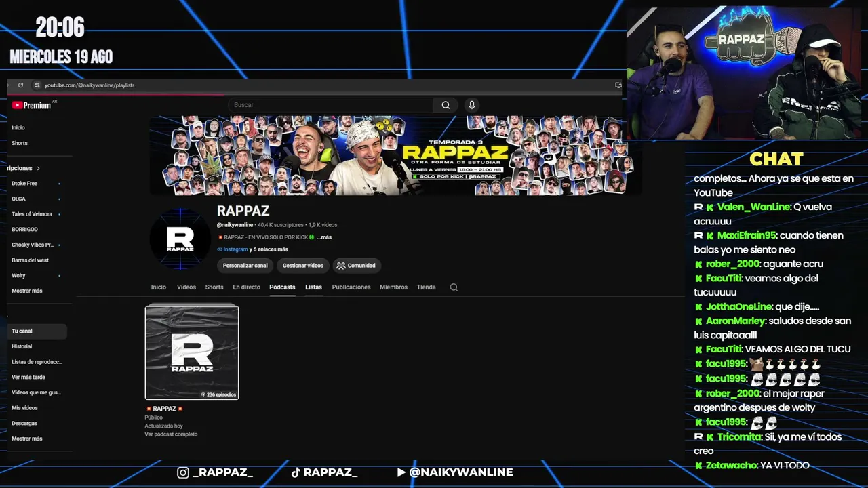Click the podcast icon next to 236 episodios
Screen dimensions: 868x488
pos(203,394)
